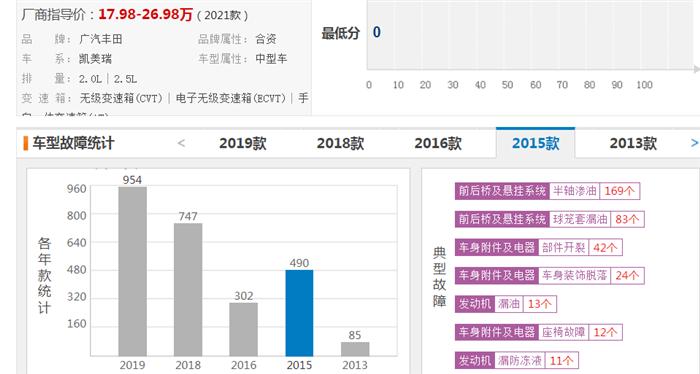Click the 2019 bar showing 954

pos(133,271)
